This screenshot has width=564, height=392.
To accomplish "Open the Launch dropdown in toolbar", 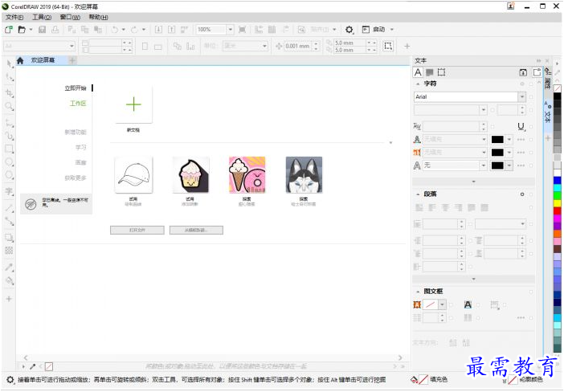I will coord(392,30).
